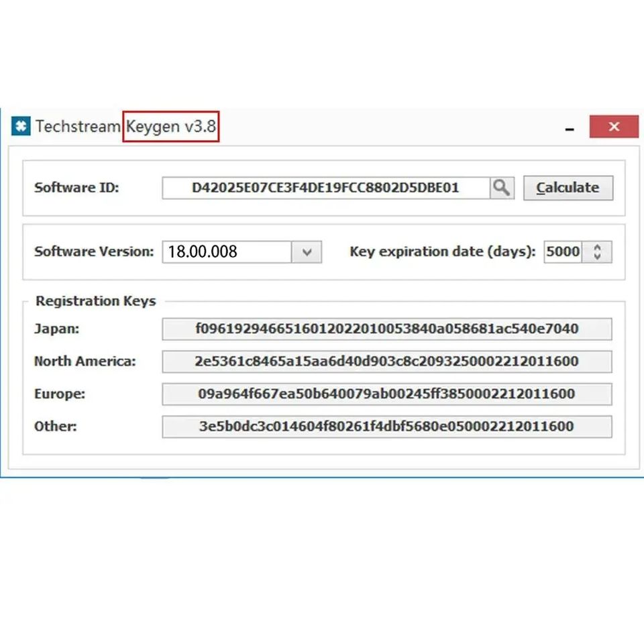
Task: Click the 5000 days expiration field
Action: [563, 252]
